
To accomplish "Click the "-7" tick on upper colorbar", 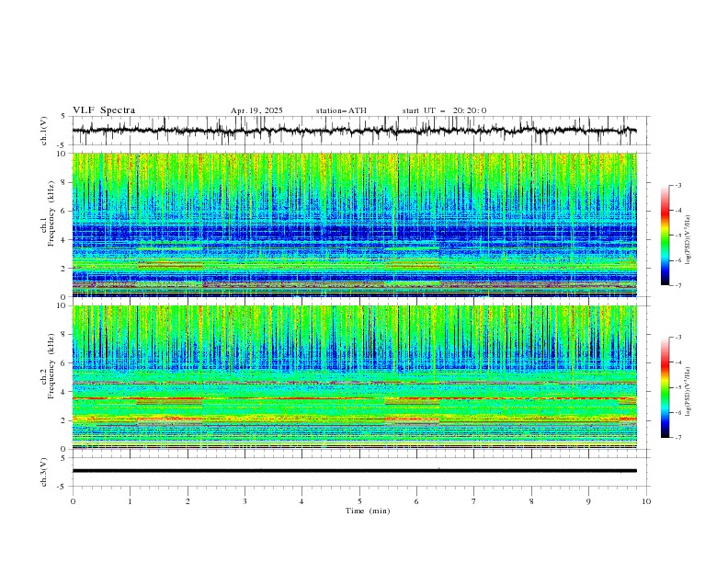I will (677, 285).
